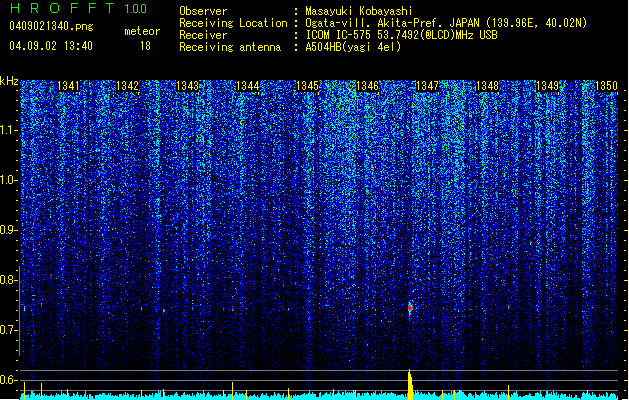Click the Observer label
The height and width of the screenshot is (400, 629).
(203, 11)
